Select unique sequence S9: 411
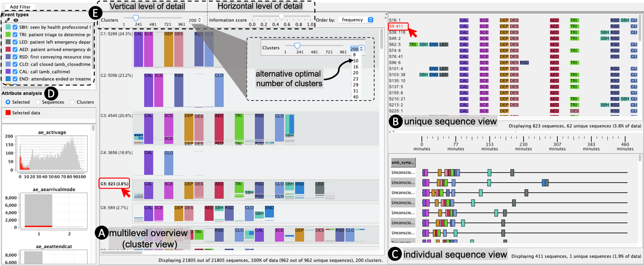644x266 pixels. pos(396,26)
